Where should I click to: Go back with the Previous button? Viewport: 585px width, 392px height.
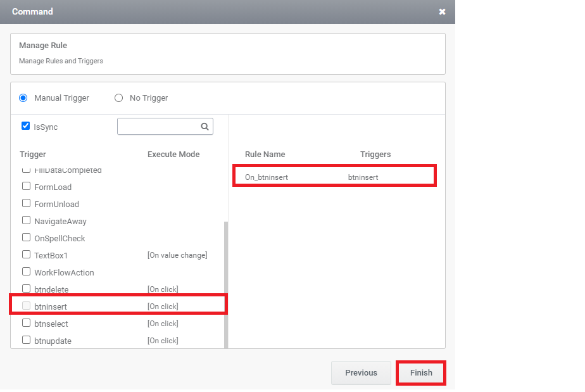point(361,372)
